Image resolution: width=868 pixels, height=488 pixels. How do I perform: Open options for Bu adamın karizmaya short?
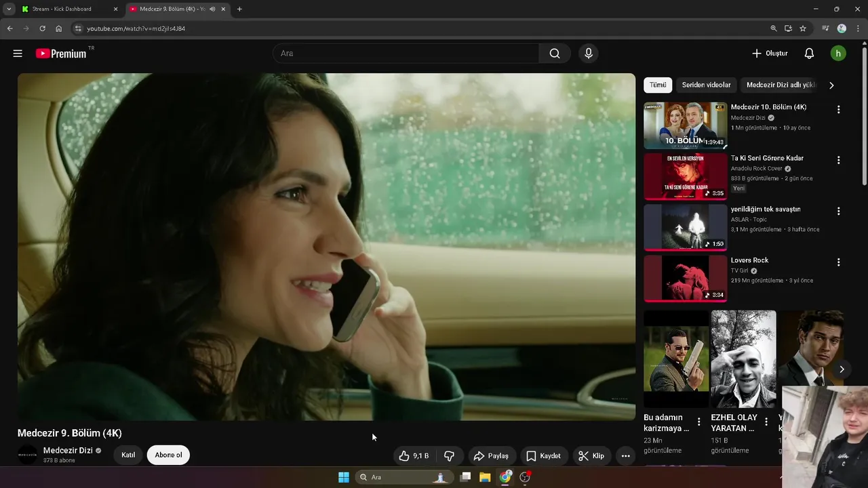pos(698,422)
